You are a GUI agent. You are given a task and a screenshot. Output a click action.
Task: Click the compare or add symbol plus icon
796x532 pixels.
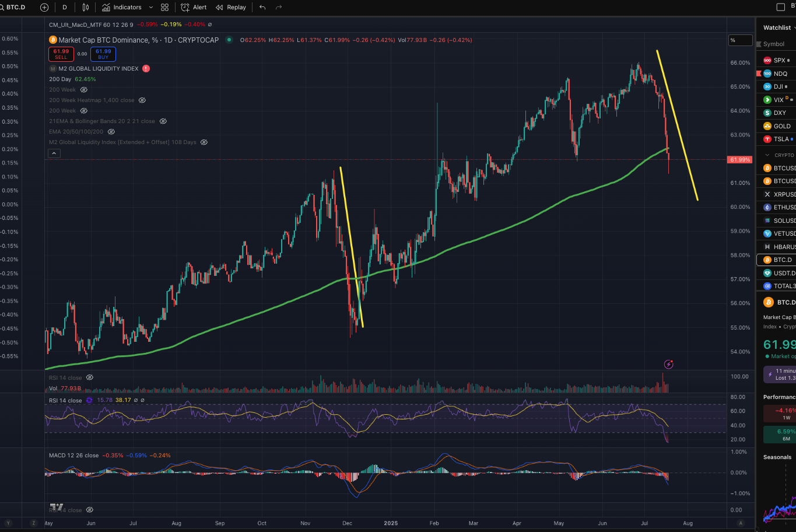[44, 7]
